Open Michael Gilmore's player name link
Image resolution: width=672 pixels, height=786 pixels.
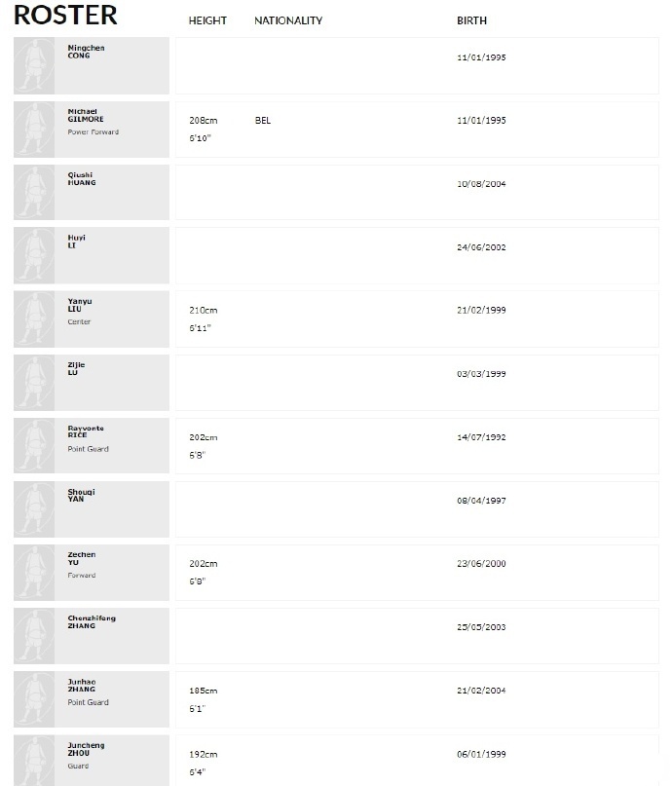coord(83,115)
